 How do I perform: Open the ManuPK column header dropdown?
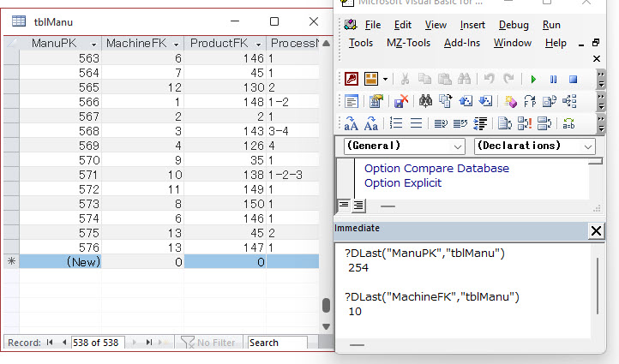pos(93,45)
